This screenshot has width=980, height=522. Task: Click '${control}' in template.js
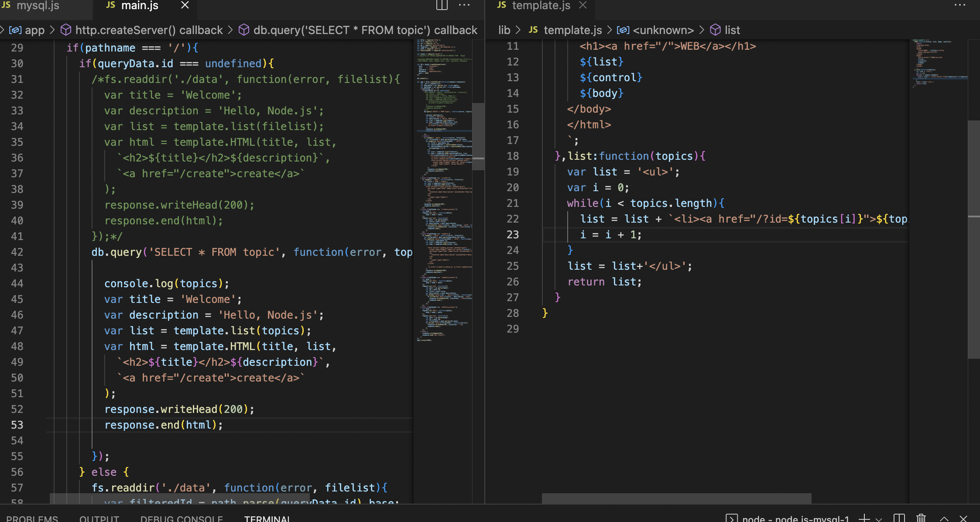611,78
